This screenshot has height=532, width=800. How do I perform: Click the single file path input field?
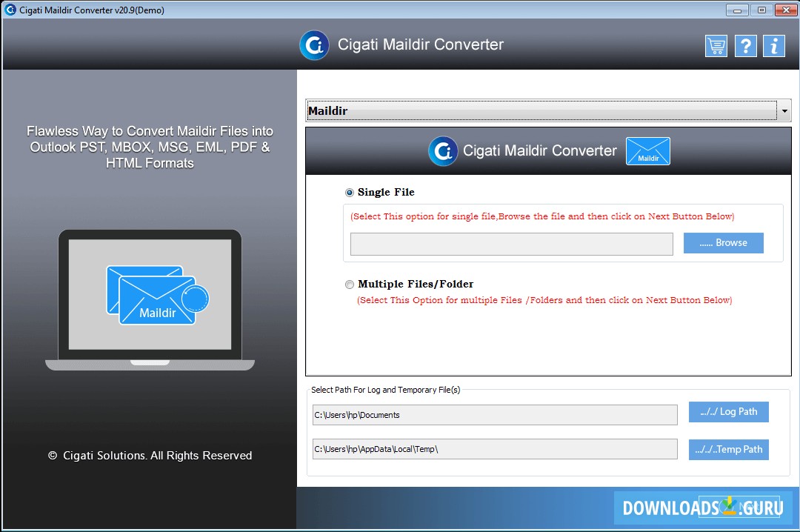tap(511, 243)
